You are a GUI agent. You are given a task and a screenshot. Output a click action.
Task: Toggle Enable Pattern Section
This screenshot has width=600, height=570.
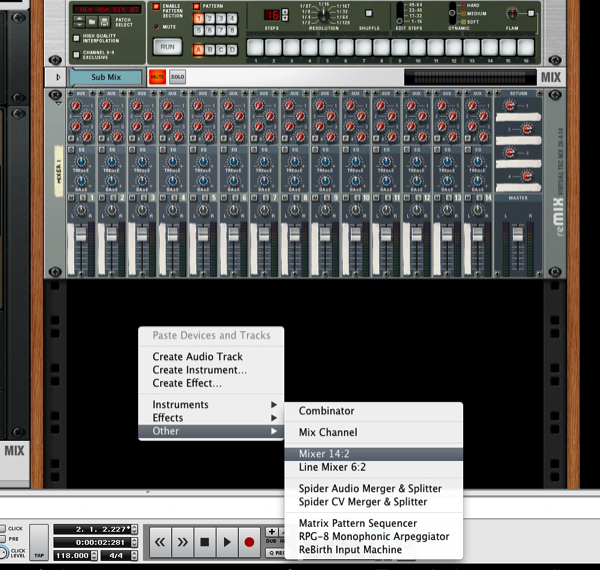click(156, 7)
